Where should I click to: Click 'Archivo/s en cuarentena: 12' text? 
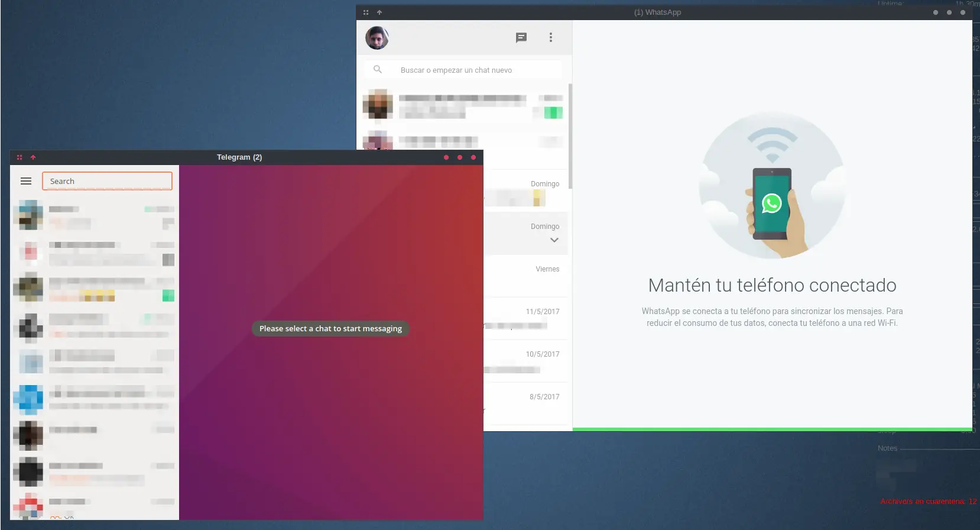coord(928,502)
